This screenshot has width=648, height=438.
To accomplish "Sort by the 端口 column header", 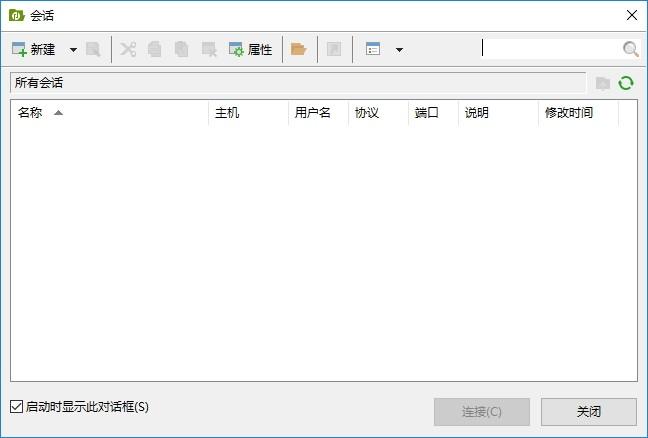I will pos(433,112).
